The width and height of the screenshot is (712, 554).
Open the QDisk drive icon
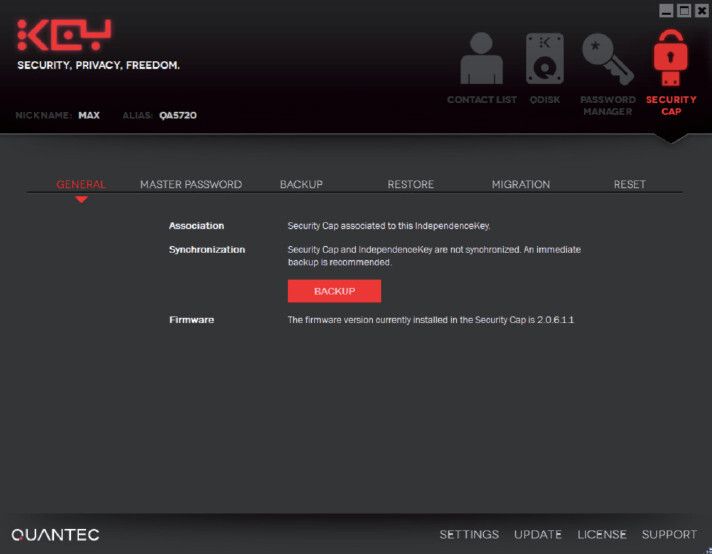click(x=545, y=59)
